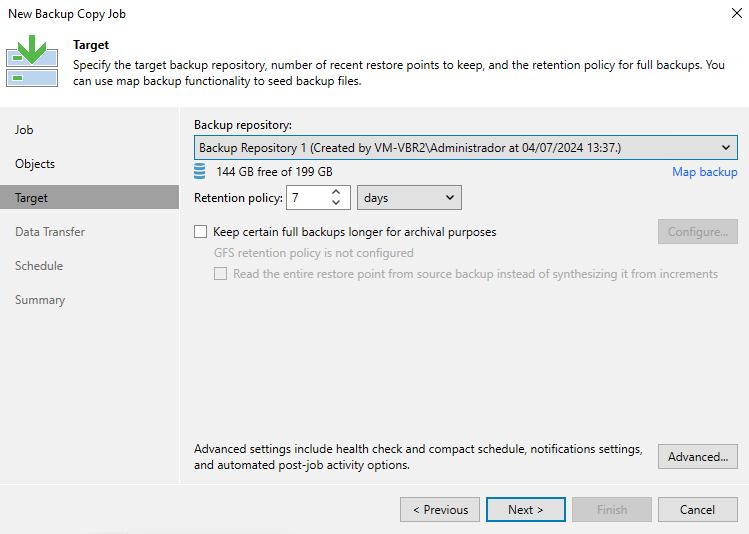Open the Data Transfer step
The height and width of the screenshot is (534, 749).
tap(50, 232)
